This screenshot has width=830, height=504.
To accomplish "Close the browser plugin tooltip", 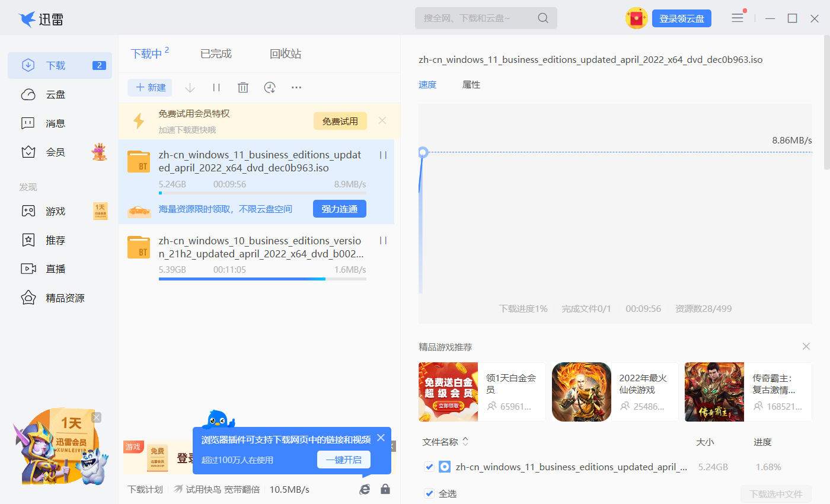I will pyautogui.click(x=381, y=438).
